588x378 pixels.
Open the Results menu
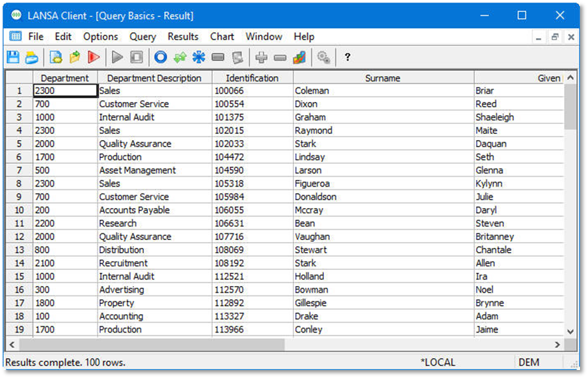[x=183, y=37]
